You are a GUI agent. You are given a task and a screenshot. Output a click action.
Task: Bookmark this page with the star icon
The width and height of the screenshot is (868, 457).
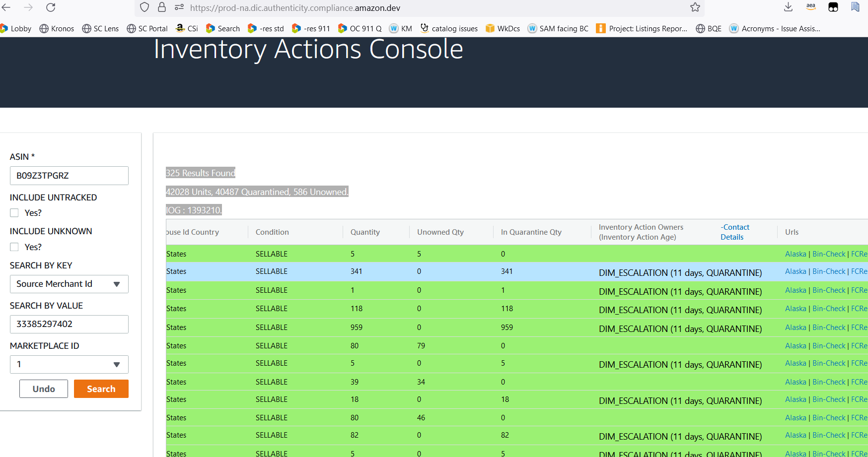tap(695, 7)
